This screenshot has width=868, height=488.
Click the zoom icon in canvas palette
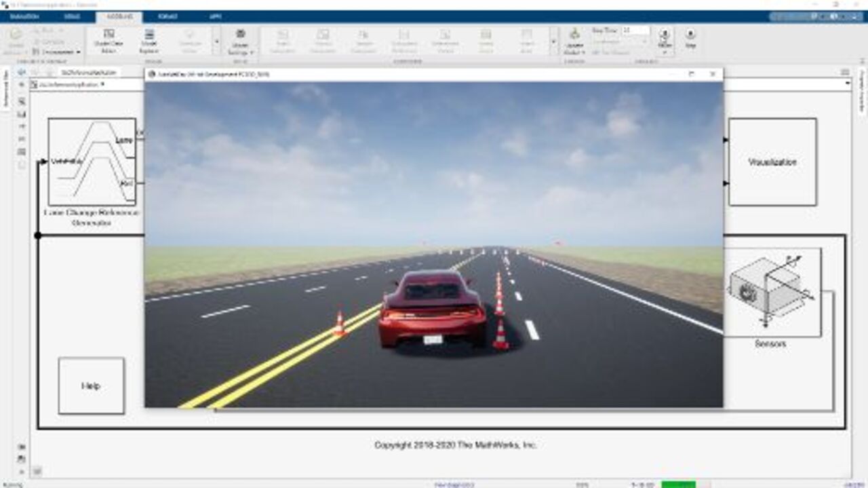tap(22, 100)
